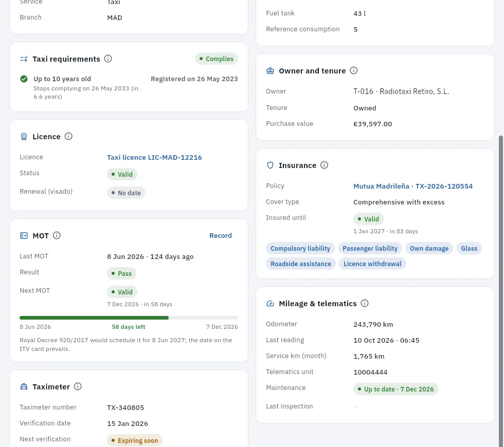Click the MOT days-left progress bar
Image resolution: width=504 pixels, height=447 pixels.
pyautogui.click(x=129, y=318)
